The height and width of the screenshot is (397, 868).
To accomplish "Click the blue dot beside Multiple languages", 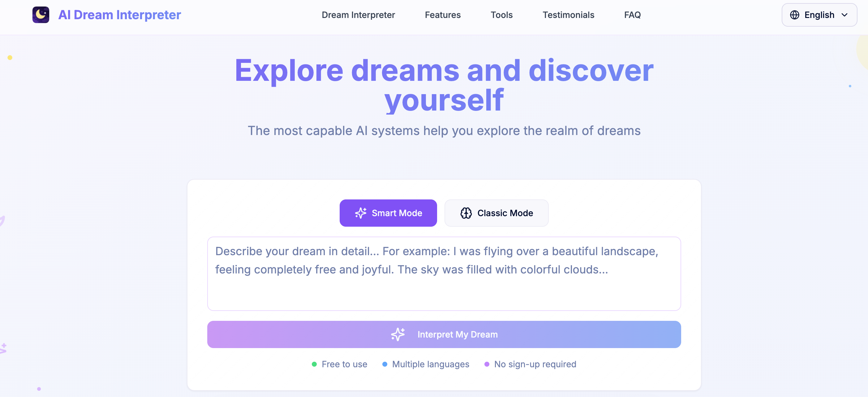I will tap(385, 364).
